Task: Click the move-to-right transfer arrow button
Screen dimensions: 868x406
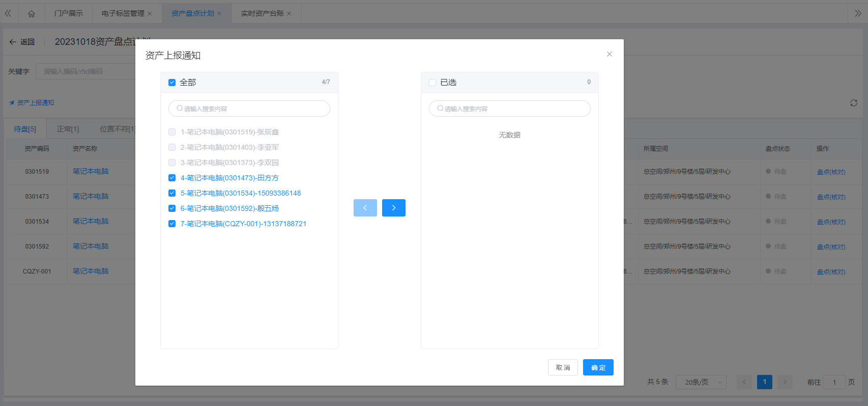Action: [393, 208]
